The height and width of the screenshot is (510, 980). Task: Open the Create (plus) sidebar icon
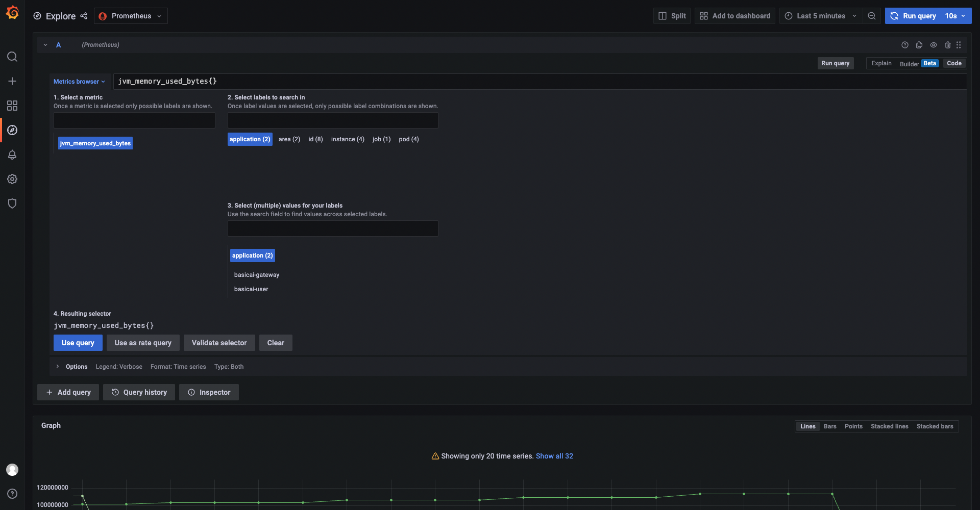pyautogui.click(x=12, y=81)
